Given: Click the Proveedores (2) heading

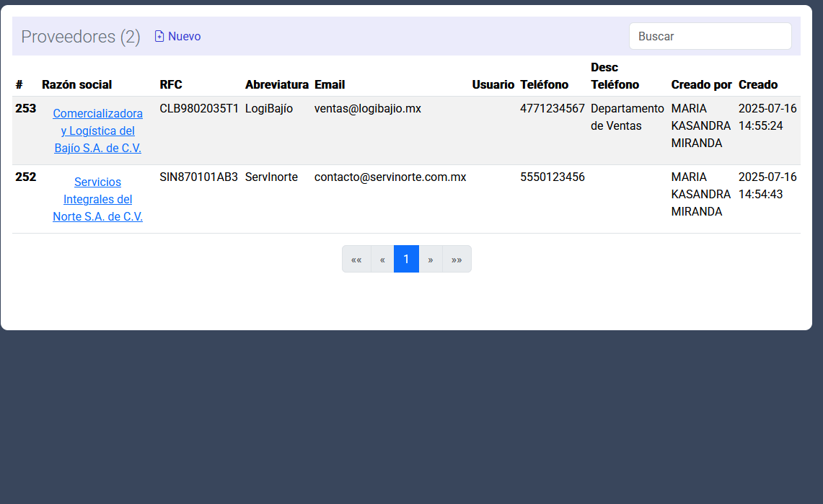Looking at the screenshot, I should tap(81, 37).
